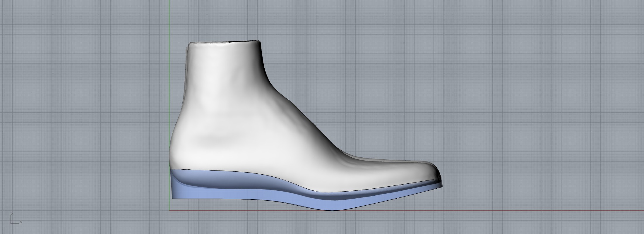Image resolution: width=644 pixels, height=234 pixels.
Task: Click the y label on the axis icon
Action: click(x=21, y=223)
